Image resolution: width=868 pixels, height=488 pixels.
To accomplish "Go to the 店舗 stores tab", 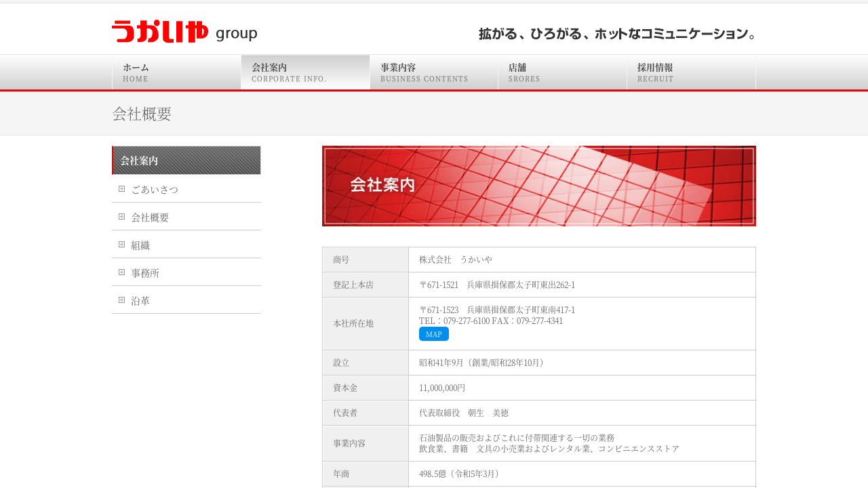I will [562, 73].
